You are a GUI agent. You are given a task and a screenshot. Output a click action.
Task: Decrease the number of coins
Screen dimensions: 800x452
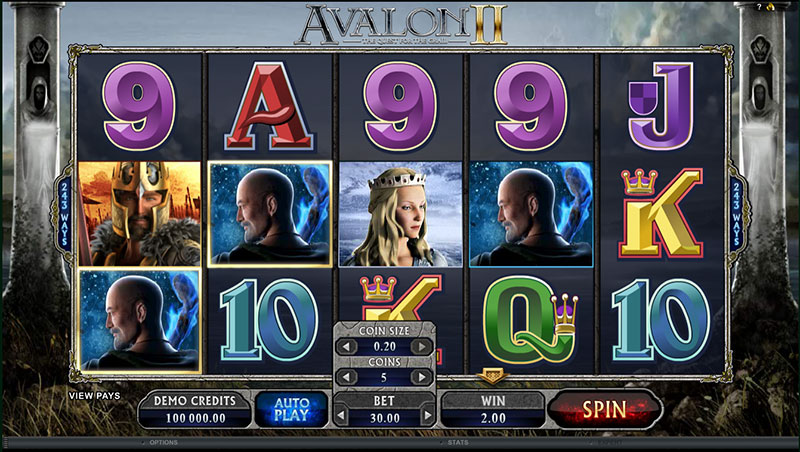[x=347, y=377]
